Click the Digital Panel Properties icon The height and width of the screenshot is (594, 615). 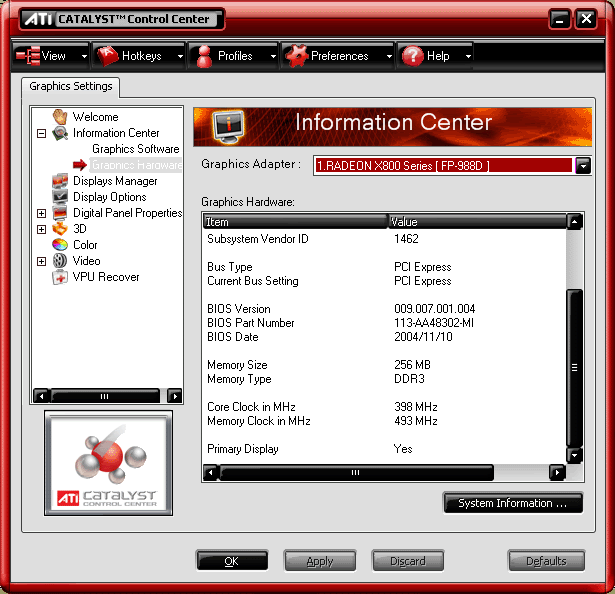pos(60,213)
